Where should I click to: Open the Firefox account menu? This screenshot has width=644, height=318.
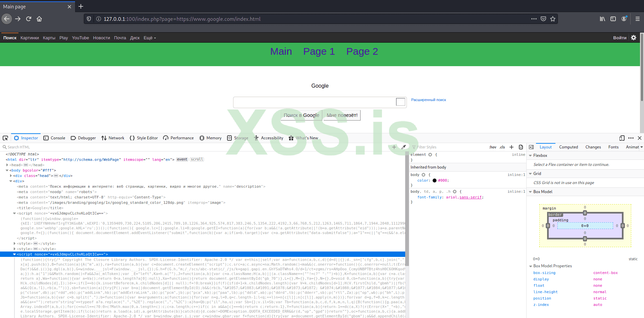(624, 19)
